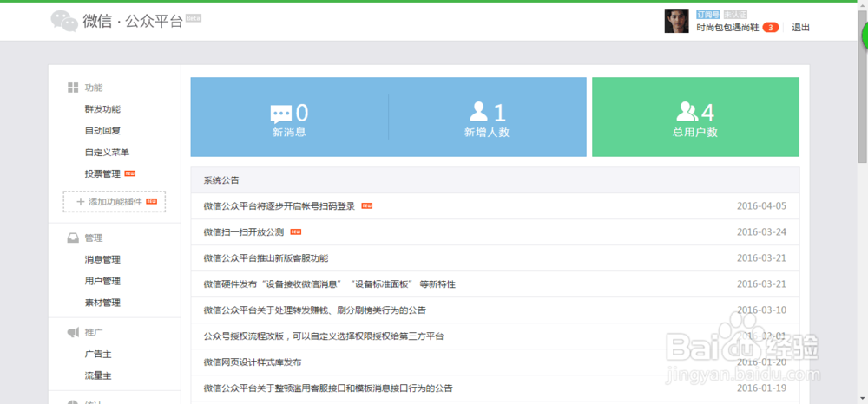Open announcement about 设备接收微信消息 features
Screen dimensions: 868x404
point(329,284)
